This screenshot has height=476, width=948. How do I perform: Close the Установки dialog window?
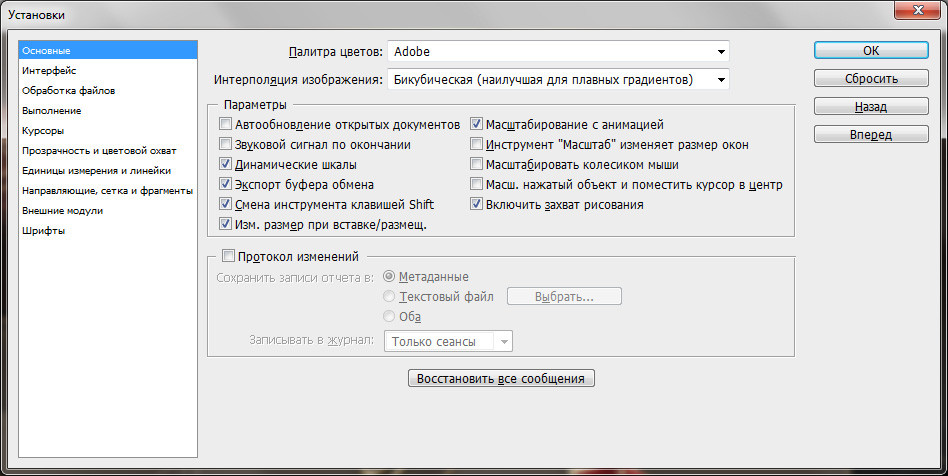point(918,10)
